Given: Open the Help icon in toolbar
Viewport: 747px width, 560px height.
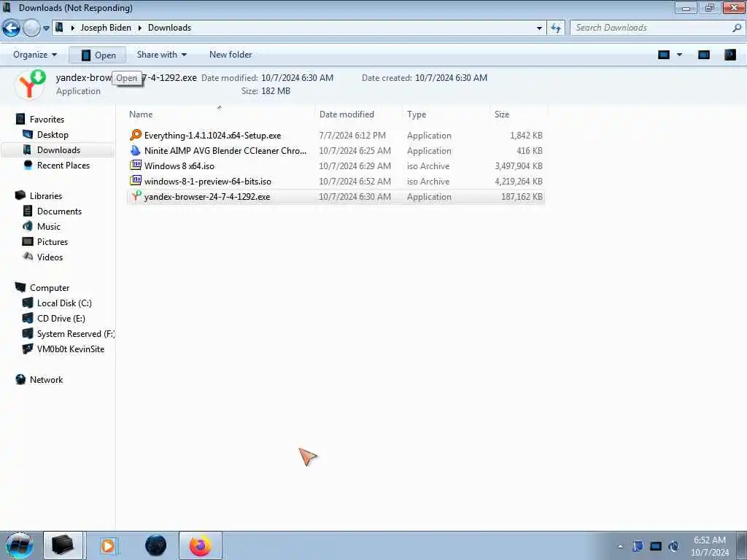Looking at the screenshot, I should 730,55.
